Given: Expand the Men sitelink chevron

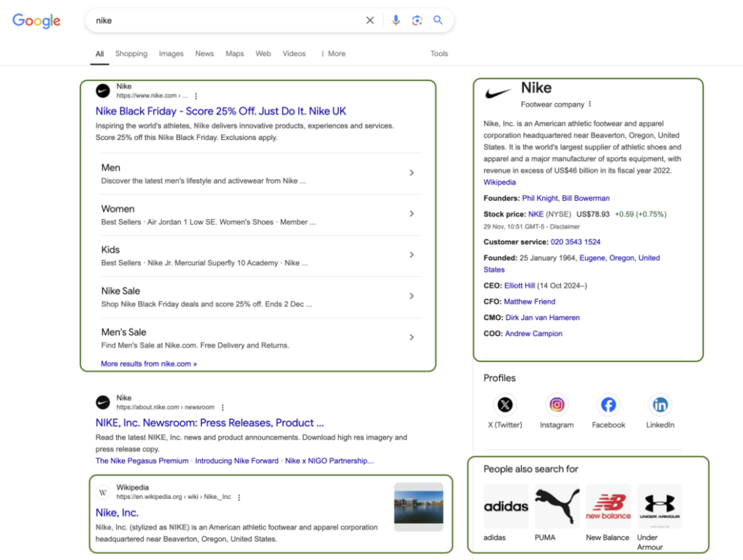Looking at the screenshot, I should point(411,173).
